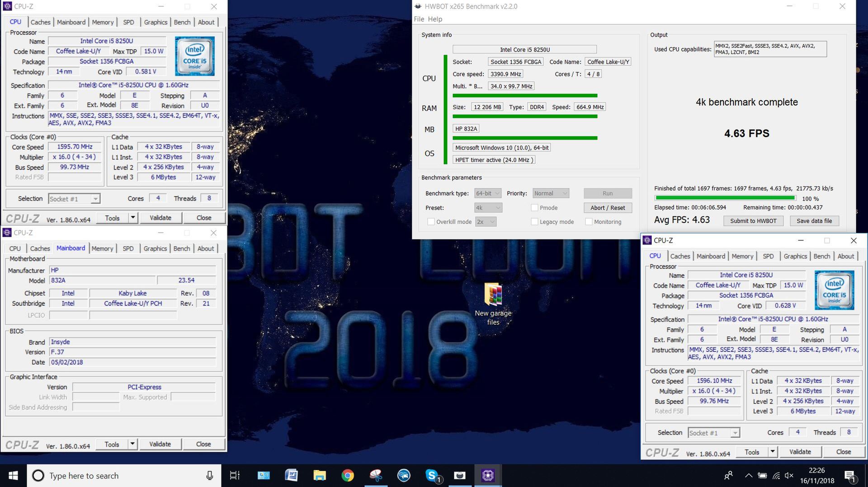Viewport: 868px width, 487px height.
Task: Open the Help menu in HWBOT x265
Action: [435, 19]
